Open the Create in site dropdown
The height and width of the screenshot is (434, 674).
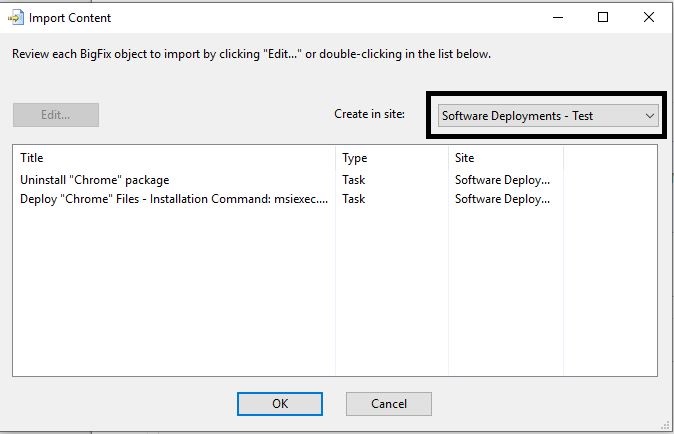tap(548, 116)
